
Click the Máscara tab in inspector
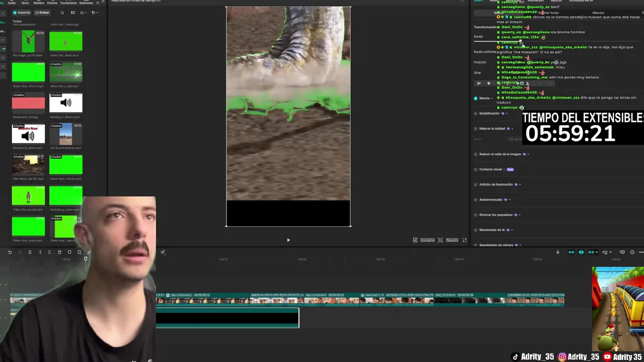click(598, 13)
